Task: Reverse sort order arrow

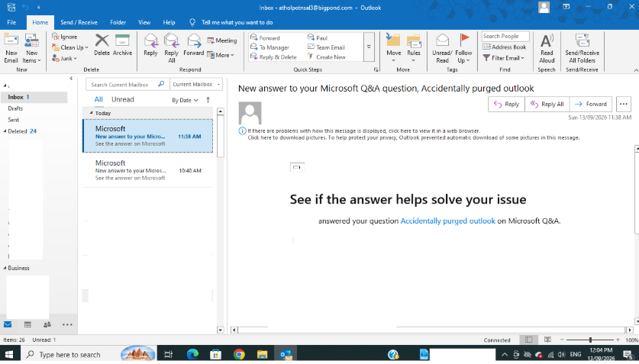Action: coord(208,100)
